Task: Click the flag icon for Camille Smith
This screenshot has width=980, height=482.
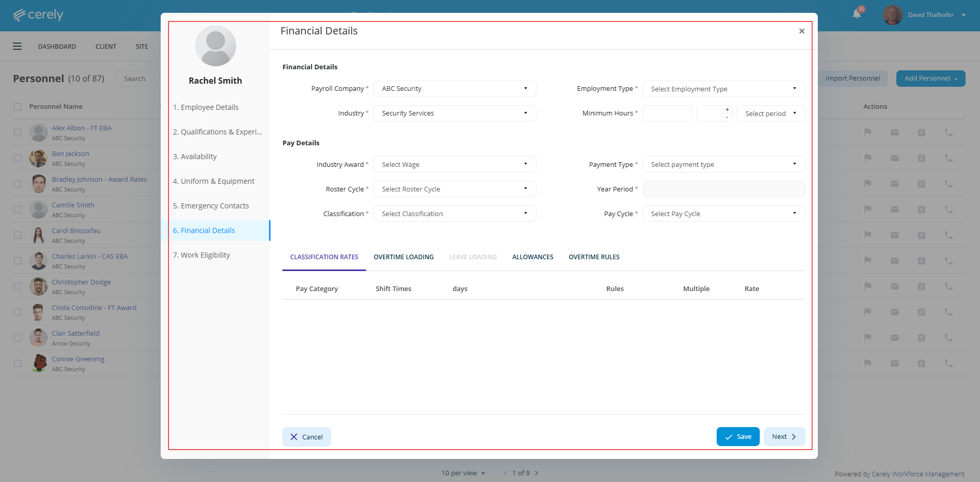Action: [868, 209]
